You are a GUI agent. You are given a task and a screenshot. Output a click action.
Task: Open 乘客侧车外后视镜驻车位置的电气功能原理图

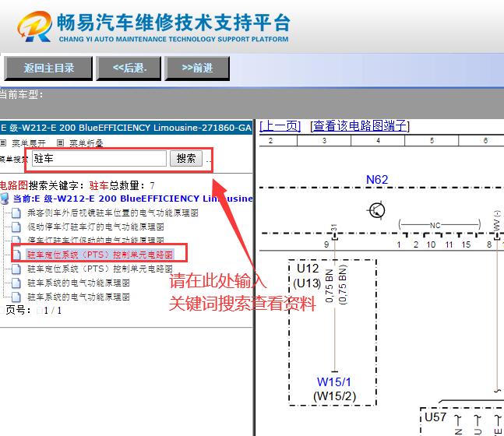(113, 213)
